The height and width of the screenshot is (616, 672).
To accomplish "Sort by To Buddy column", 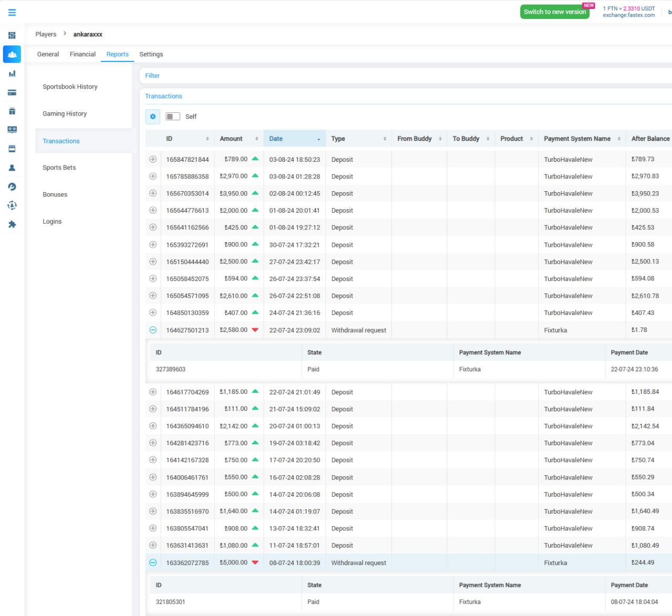I will (x=471, y=139).
